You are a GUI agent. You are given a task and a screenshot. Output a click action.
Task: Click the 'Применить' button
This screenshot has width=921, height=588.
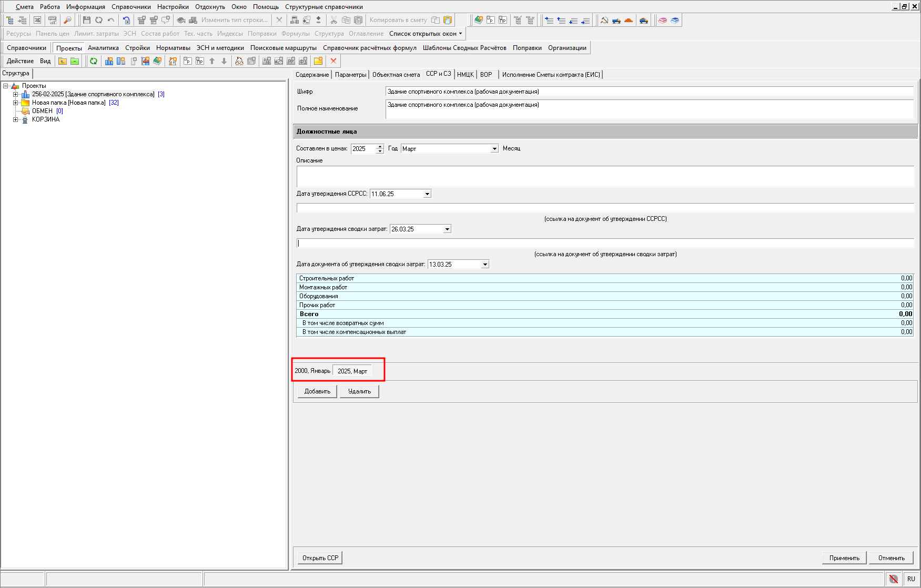pos(844,558)
